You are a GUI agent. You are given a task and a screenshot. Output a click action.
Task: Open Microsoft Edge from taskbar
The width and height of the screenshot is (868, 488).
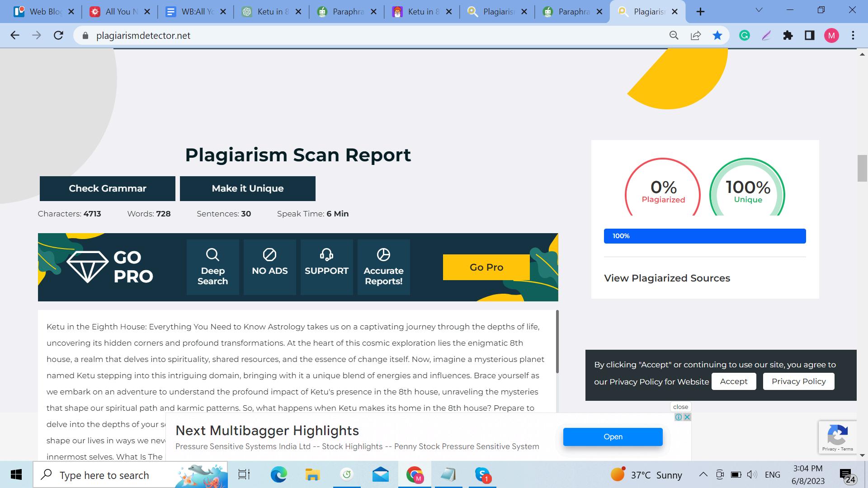[278, 475]
